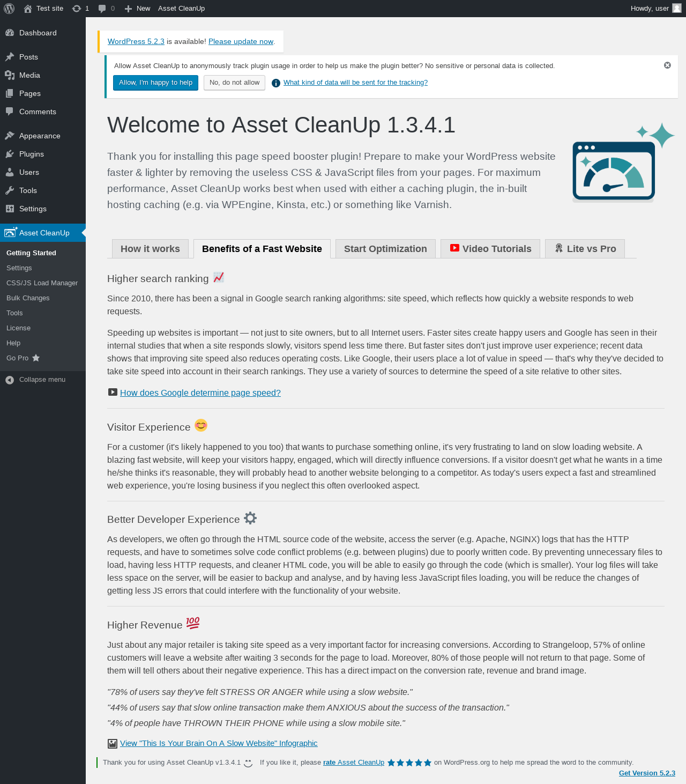Open CSS/JS Load Manager submenu
Image resolution: width=686 pixels, height=784 pixels.
click(x=43, y=283)
